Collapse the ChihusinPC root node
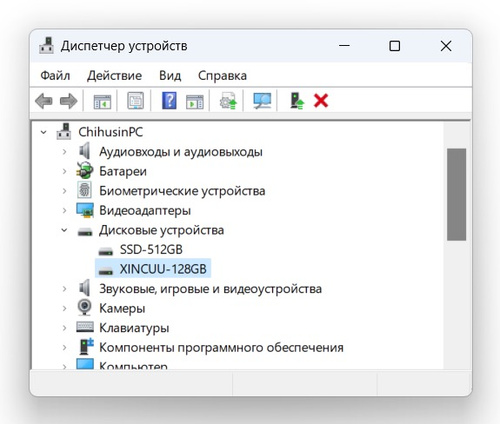 (44, 132)
